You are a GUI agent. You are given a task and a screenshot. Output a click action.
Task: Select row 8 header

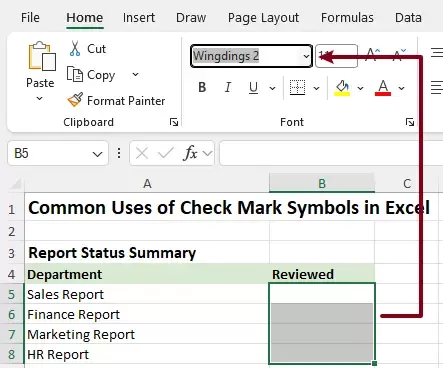click(12, 354)
